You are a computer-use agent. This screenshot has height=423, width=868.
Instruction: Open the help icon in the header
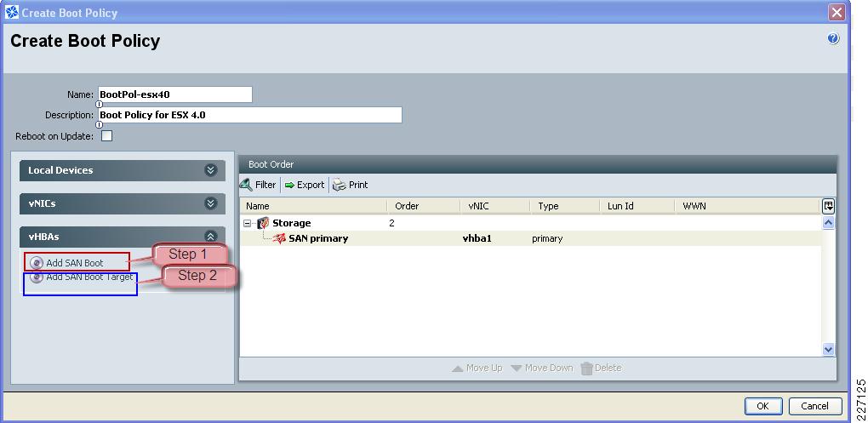point(833,38)
